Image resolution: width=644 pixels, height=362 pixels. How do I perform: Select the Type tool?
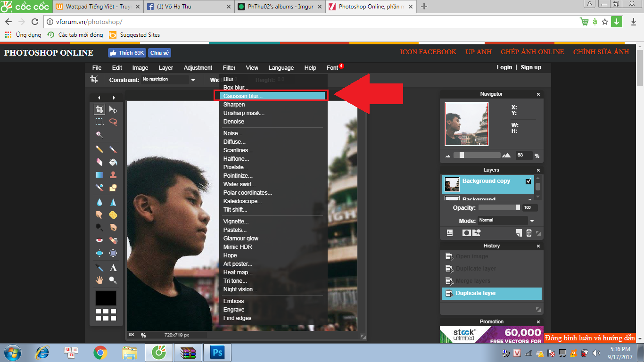tap(113, 268)
